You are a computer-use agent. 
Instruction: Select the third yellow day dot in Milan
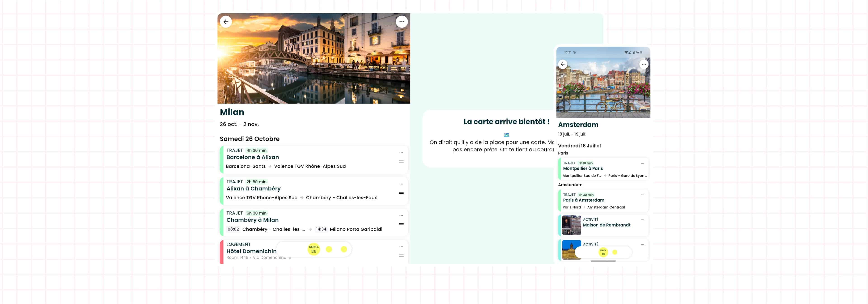pos(344,249)
